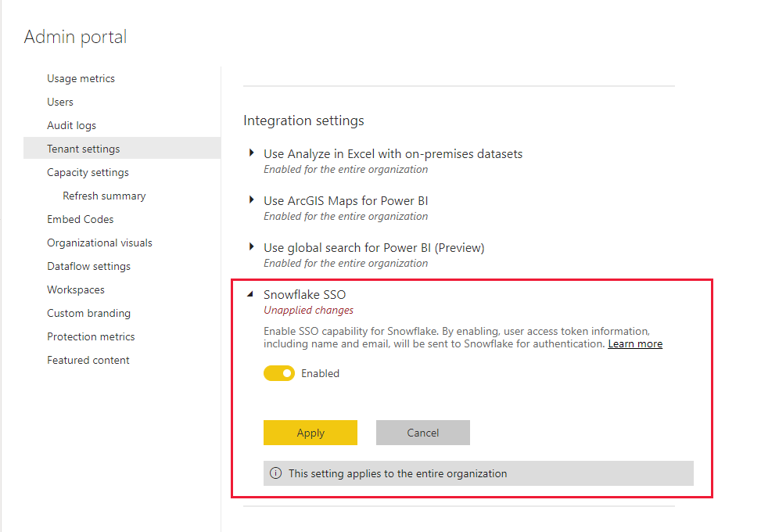Apply the Snowflake SSO changes

(311, 433)
